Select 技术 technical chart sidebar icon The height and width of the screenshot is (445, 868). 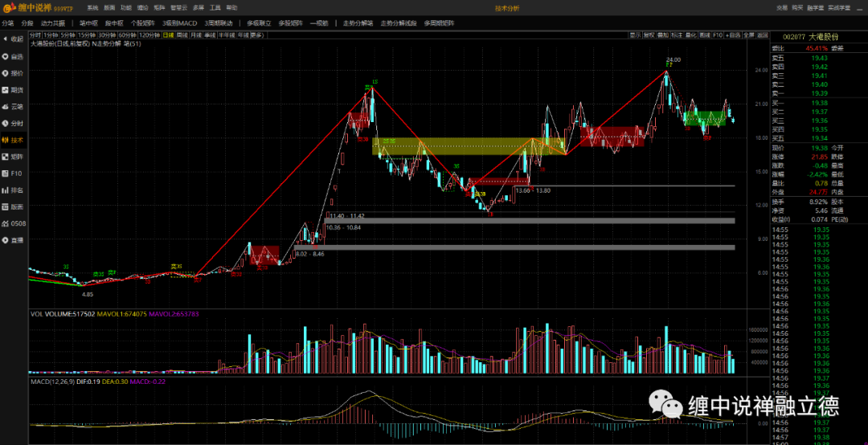(x=14, y=140)
